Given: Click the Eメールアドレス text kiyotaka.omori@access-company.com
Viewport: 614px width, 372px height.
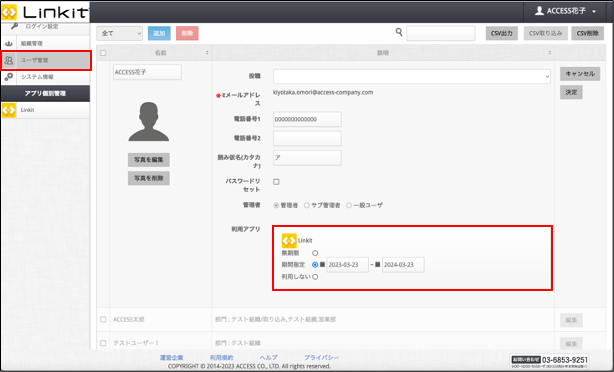Looking at the screenshot, I should pyautogui.click(x=323, y=92).
